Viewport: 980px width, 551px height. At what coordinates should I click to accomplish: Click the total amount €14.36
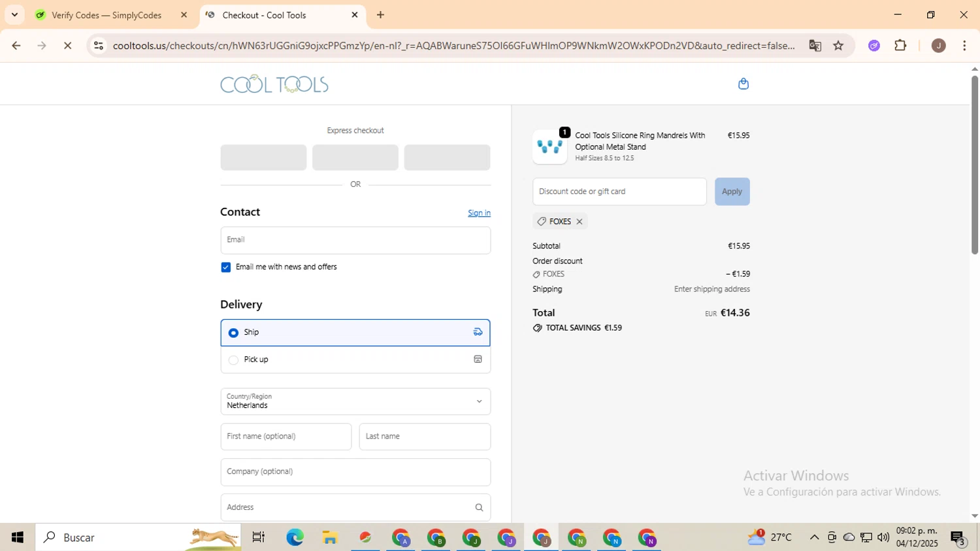(735, 313)
